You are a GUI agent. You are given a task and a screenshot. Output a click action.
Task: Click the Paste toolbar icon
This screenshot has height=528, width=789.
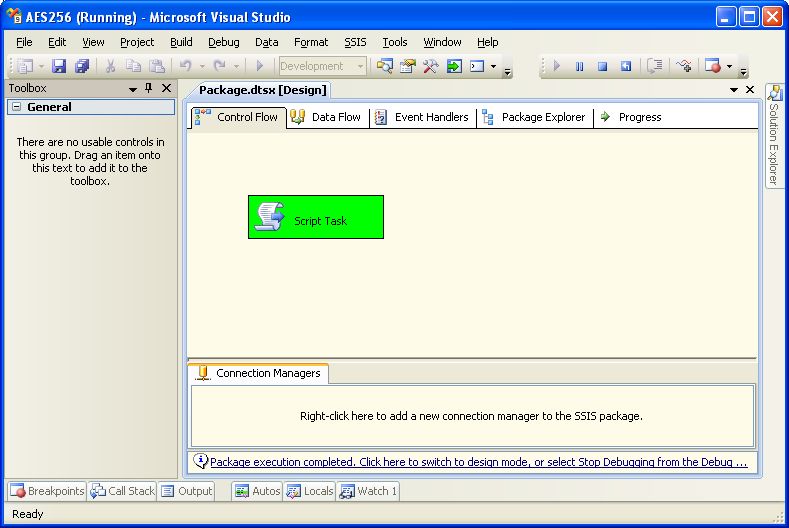click(157, 66)
